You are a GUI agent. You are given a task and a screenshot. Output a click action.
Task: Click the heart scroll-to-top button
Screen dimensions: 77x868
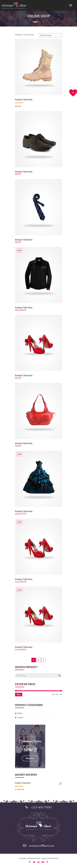tap(73, 92)
